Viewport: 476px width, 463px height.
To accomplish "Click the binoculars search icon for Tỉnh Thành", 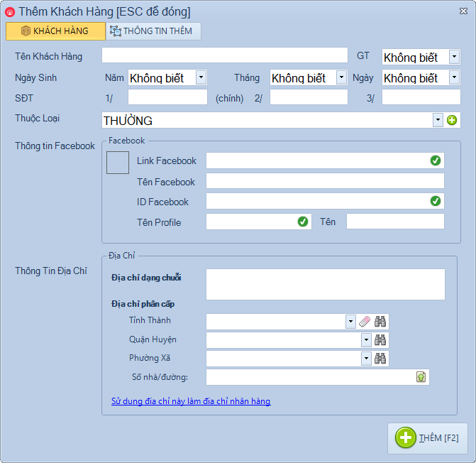I will (x=380, y=322).
